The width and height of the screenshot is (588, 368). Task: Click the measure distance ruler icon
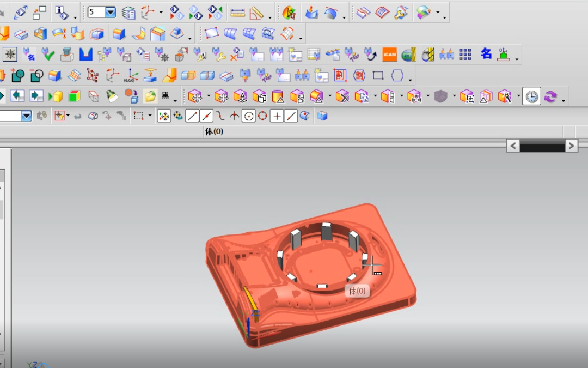pyautogui.click(x=237, y=13)
